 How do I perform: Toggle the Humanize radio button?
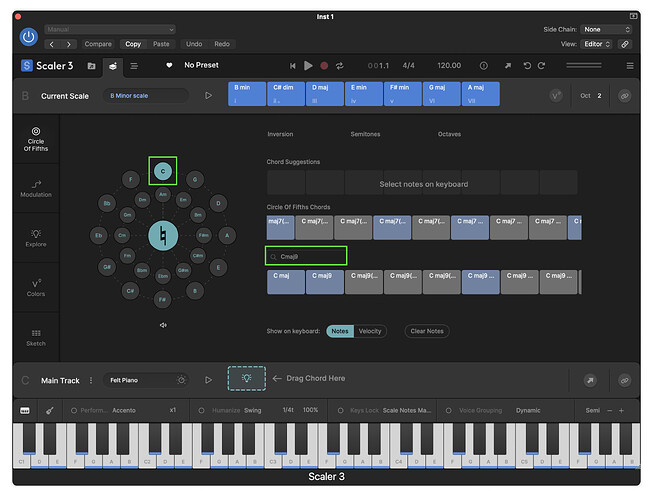(x=201, y=411)
